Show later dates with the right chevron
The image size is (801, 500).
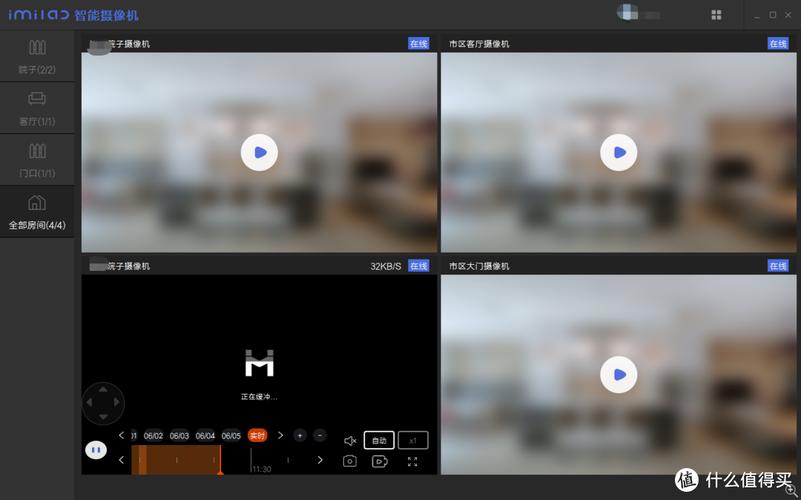tap(280, 435)
